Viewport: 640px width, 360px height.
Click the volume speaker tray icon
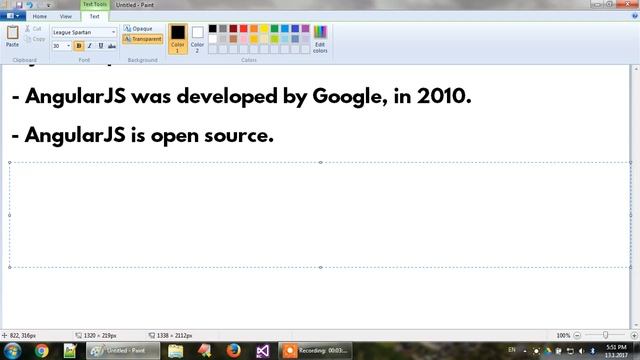581,351
